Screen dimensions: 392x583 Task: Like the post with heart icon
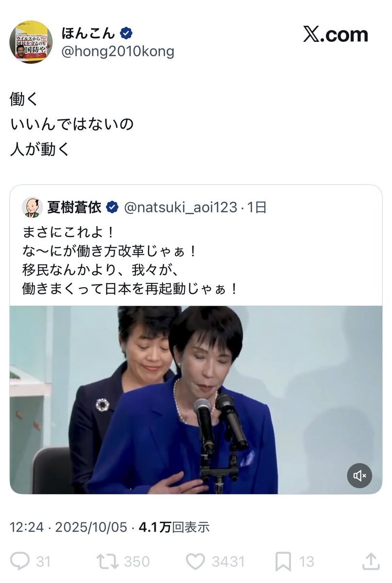click(x=196, y=562)
